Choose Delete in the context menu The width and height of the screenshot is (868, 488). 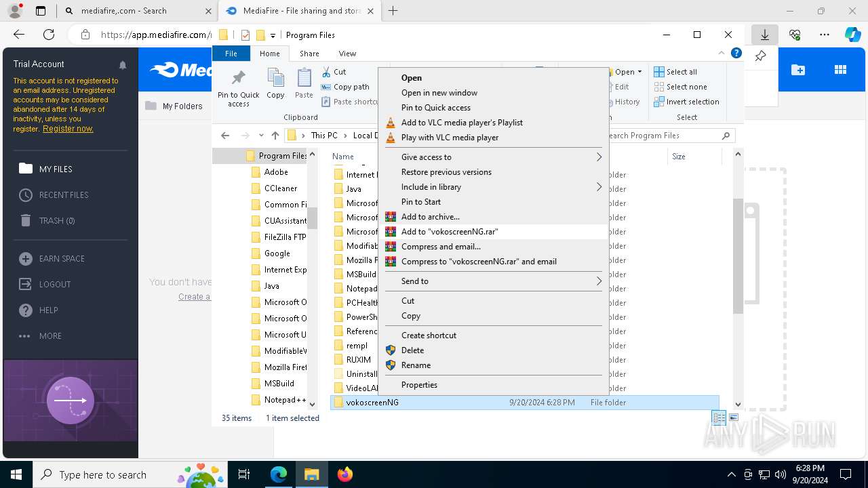tap(493, 350)
